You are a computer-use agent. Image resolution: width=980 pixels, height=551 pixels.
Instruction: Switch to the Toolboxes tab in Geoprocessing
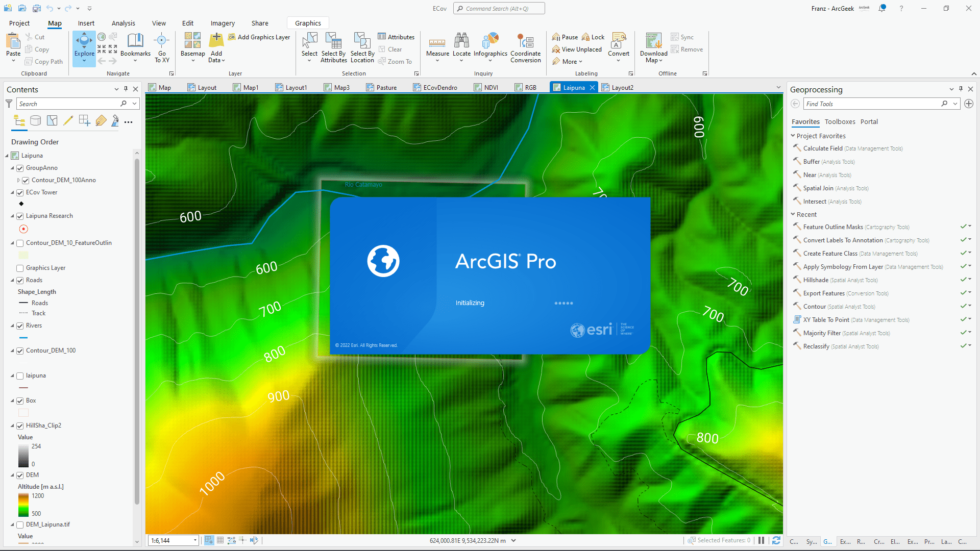pyautogui.click(x=840, y=121)
